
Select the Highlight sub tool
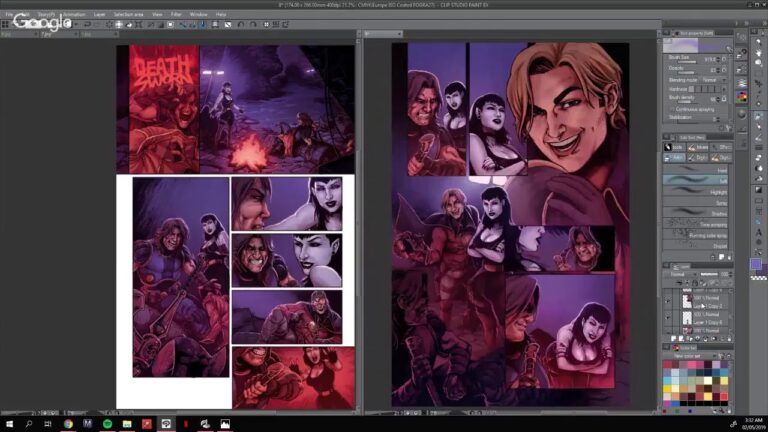point(696,192)
